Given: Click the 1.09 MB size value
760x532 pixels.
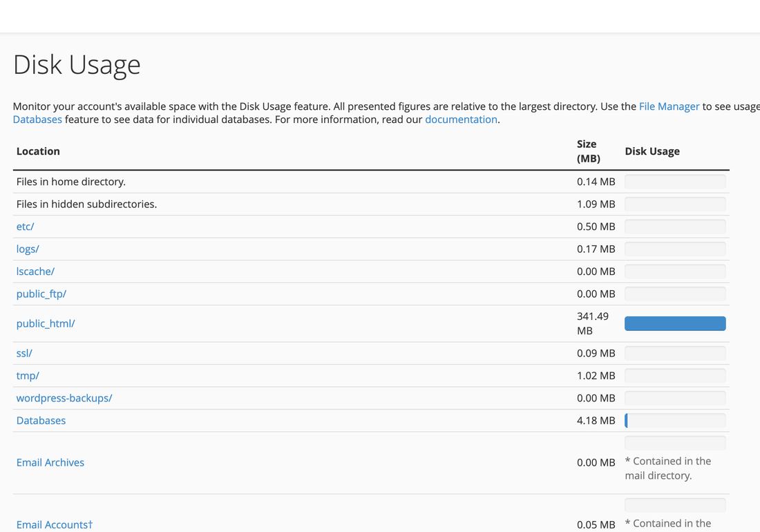Looking at the screenshot, I should coord(596,205).
